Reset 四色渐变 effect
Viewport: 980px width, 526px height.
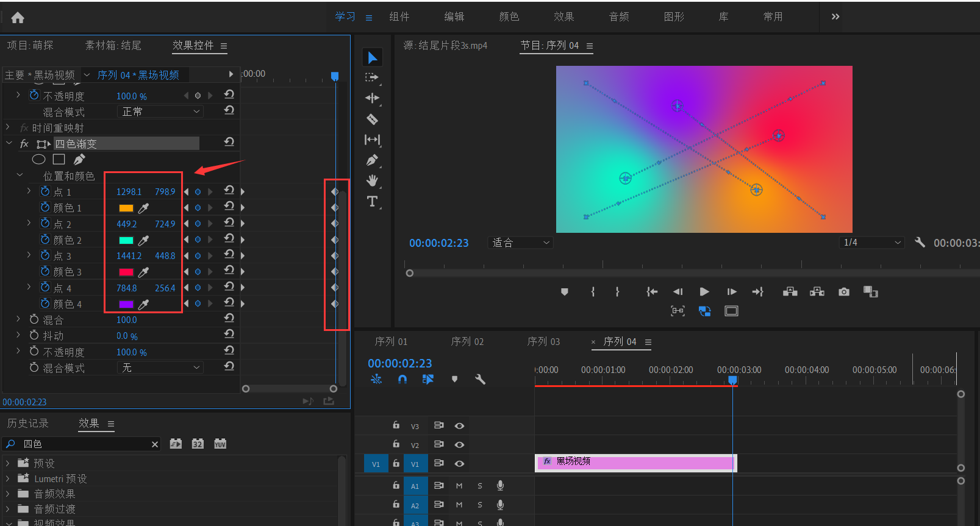(229, 142)
